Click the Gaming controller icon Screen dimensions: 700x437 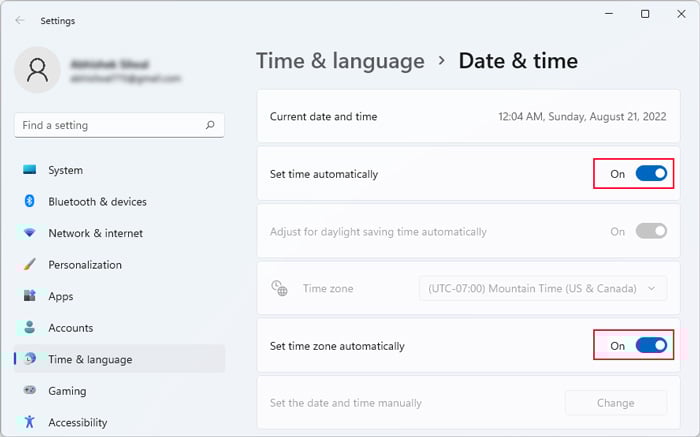[29, 391]
